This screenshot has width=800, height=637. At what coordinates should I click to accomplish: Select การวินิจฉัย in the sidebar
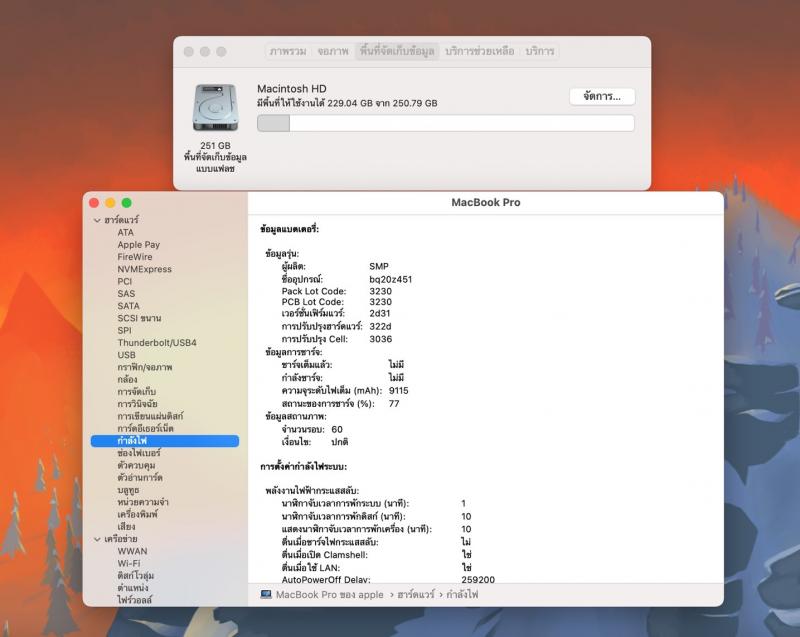tap(137, 404)
